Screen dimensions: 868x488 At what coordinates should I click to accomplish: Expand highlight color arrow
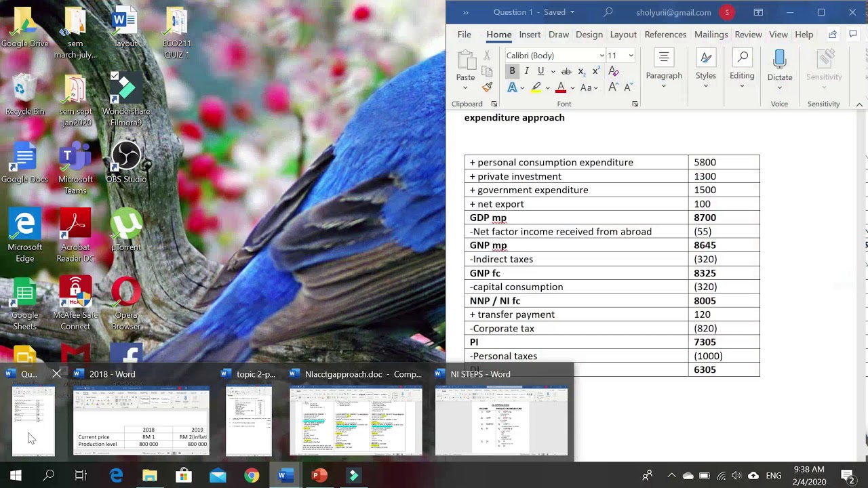point(547,87)
